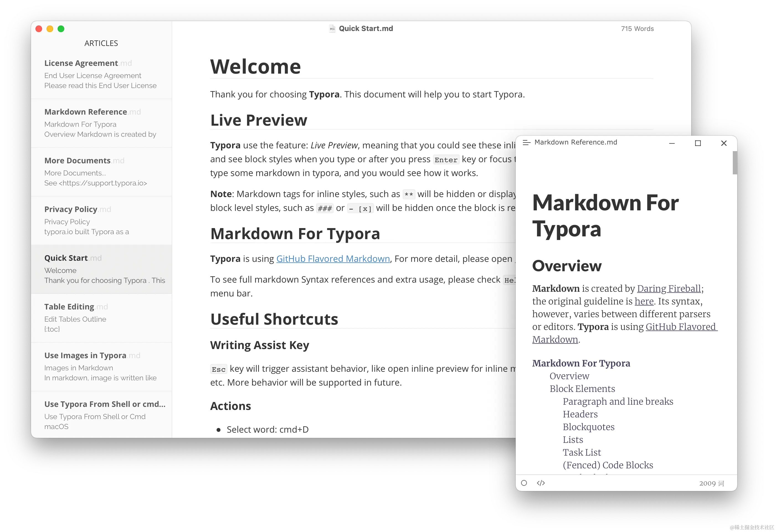This screenshot has height=532, width=776.
Task: Jump to Block Elements in table of contents
Action: point(582,389)
